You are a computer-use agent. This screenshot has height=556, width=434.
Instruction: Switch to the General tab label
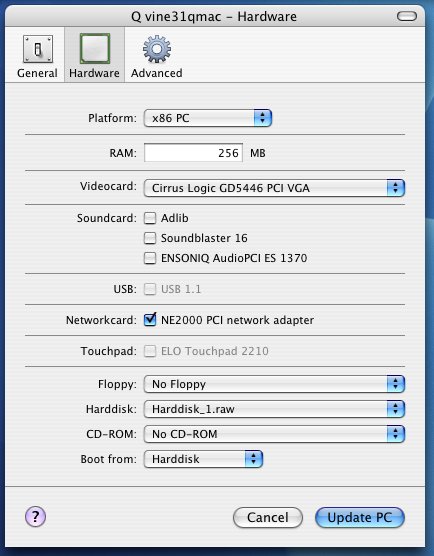[x=37, y=73]
